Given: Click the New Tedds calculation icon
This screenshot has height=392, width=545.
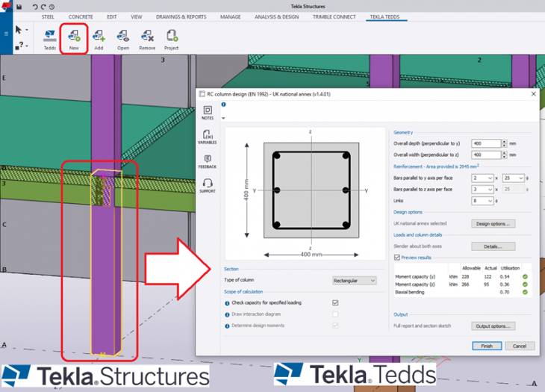Looking at the screenshot, I should pyautogui.click(x=74, y=36).
